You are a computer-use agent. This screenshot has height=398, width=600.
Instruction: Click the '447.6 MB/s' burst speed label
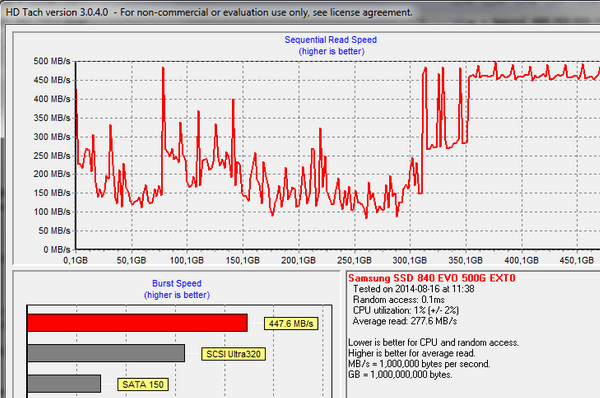tap(291, 324)
